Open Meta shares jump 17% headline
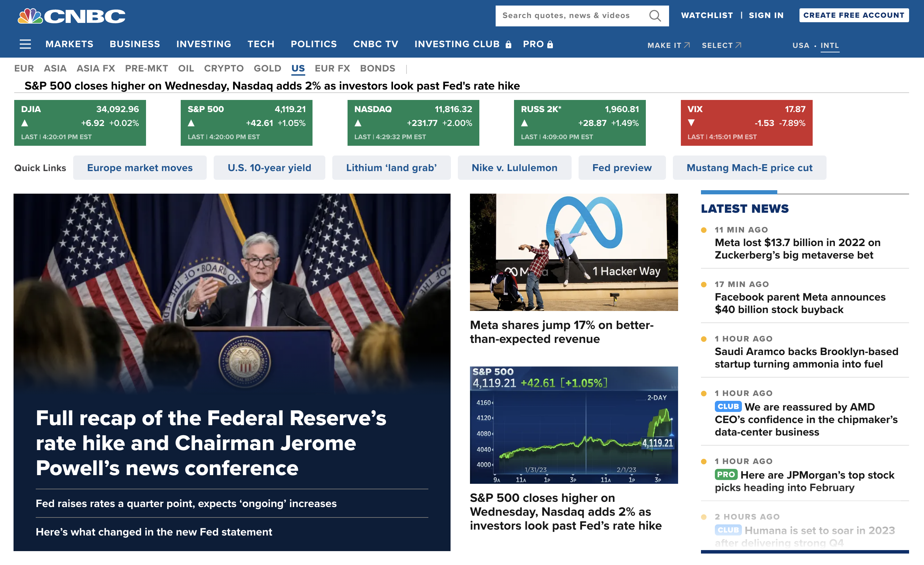This screenshot has width=924, height=565. (x=562, y=332)
